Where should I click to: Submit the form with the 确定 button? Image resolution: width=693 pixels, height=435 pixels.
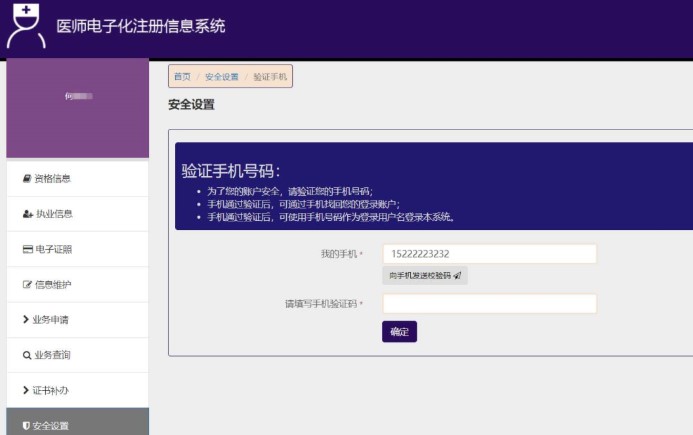(x=399, y=332)
